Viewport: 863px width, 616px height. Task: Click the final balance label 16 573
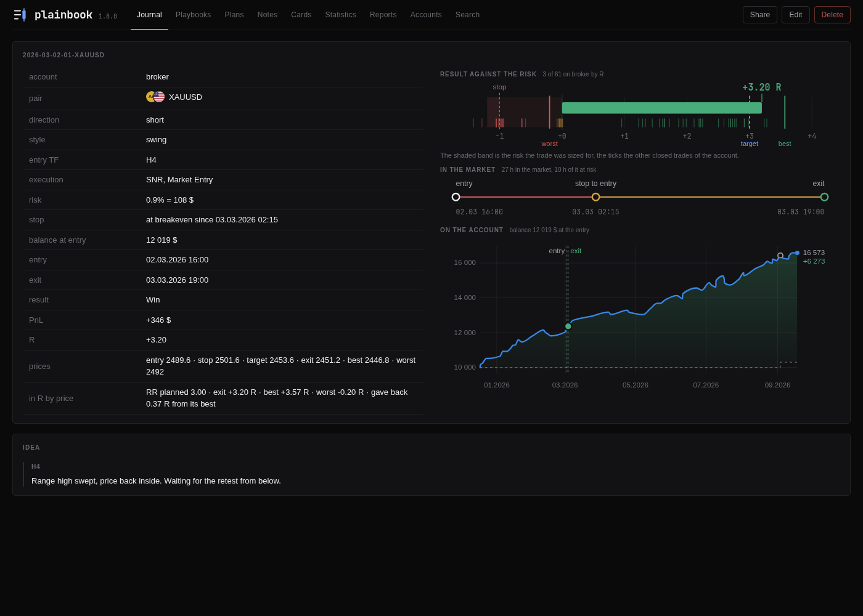814,253
